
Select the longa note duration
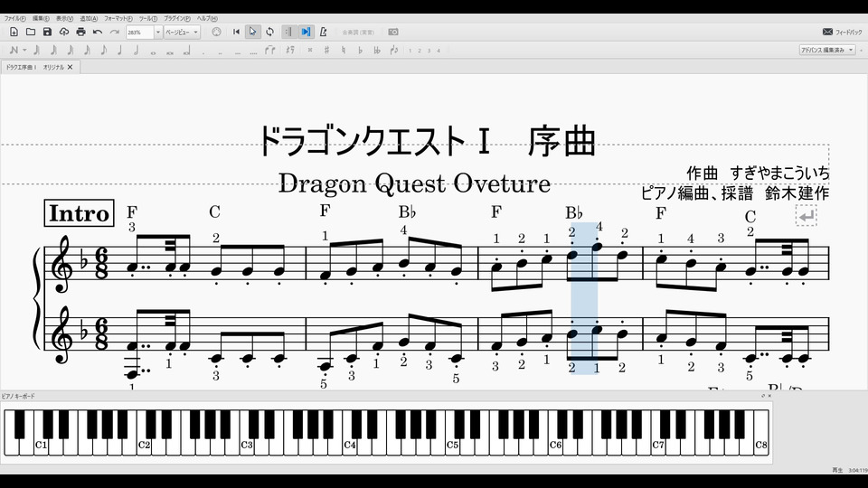tap(186, 52)
